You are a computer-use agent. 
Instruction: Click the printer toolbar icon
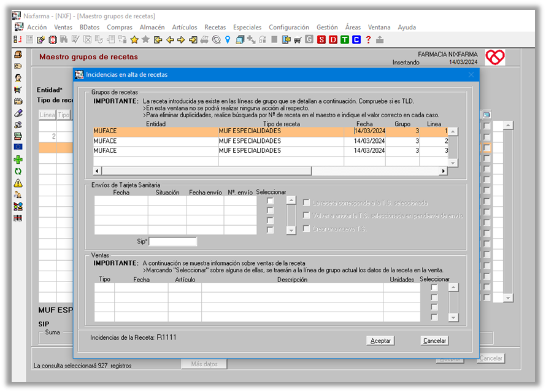coord(204,40)
